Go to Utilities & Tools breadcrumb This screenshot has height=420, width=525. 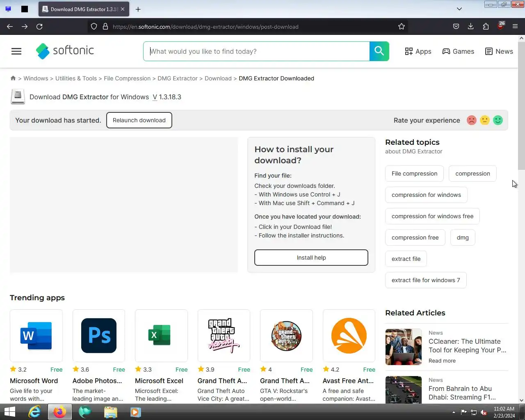[x=76, y=78]
